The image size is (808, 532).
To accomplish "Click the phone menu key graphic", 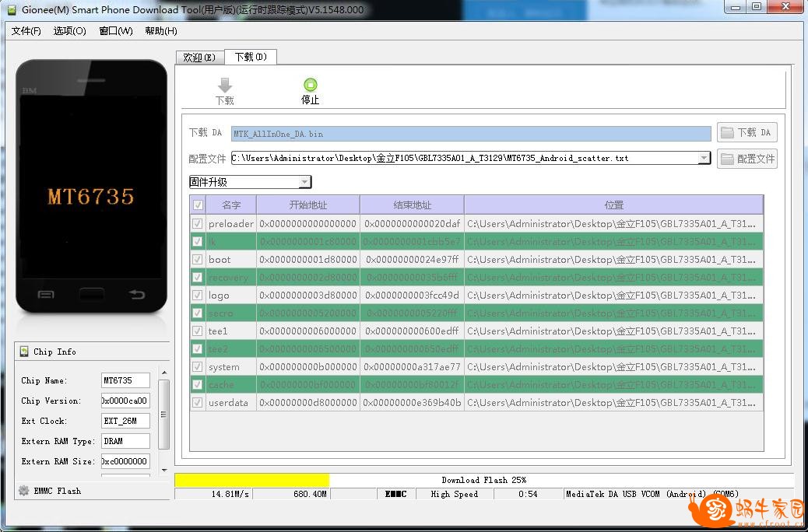I will point(46,295).
